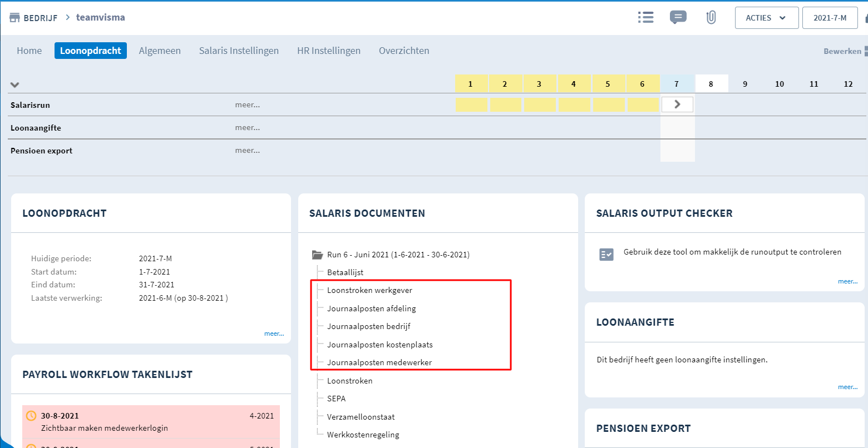The height and width of the screenshot is (448, 868).
Task: Open the 2021-7-M period selector
Action: [830, 17]
